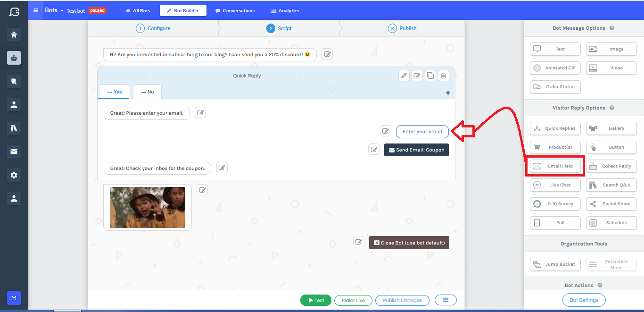Click the 'Enter your email' input bubble
Image resolution: width=644 pixels, height=312 pixels.
[422, 132]
